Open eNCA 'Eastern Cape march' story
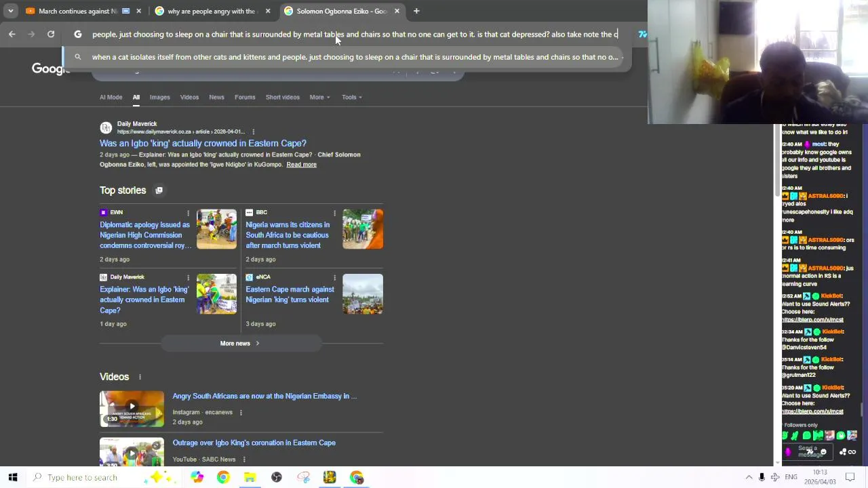The height and width of the screenshot is (488, 868). pyautogui.click(x=290, y=294)
